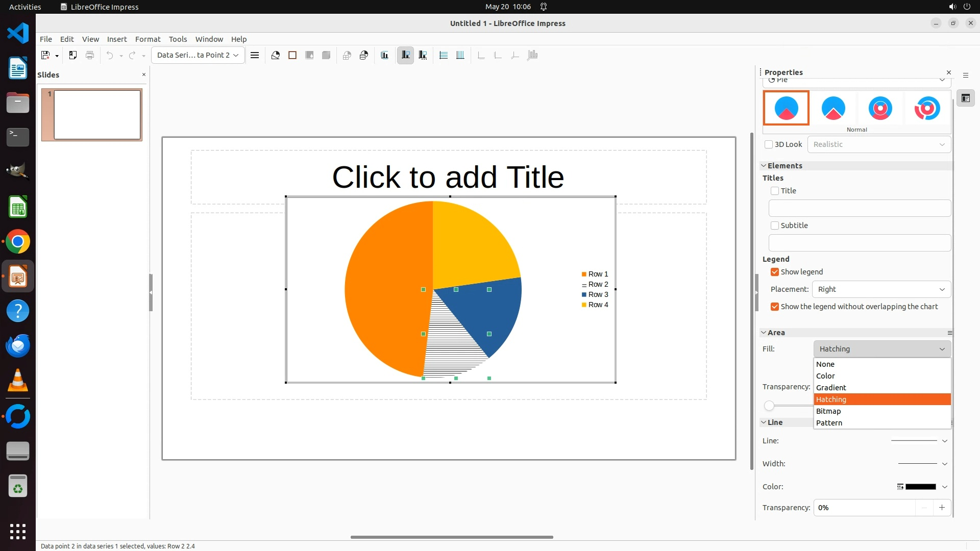Viewport: 980px width, 551px height.
Task: Click the Format Selection toolbar icon
Action: [x=255, y=55]
